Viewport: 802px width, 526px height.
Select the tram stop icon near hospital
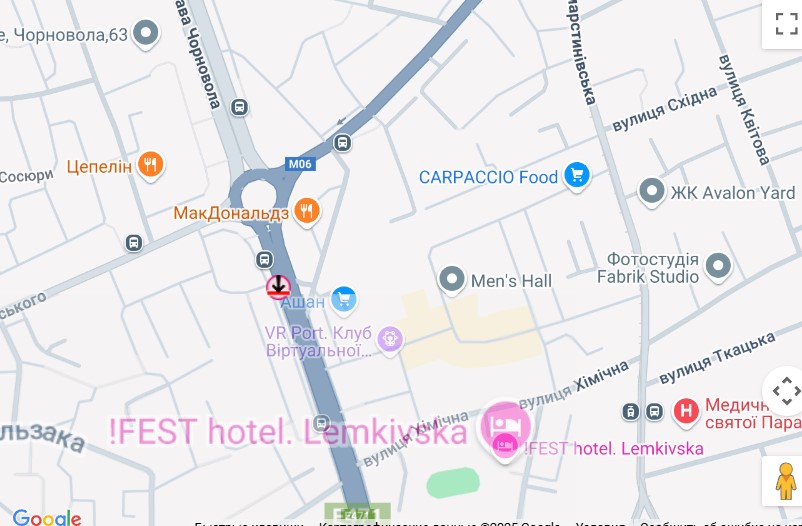[x=631, y=411]
